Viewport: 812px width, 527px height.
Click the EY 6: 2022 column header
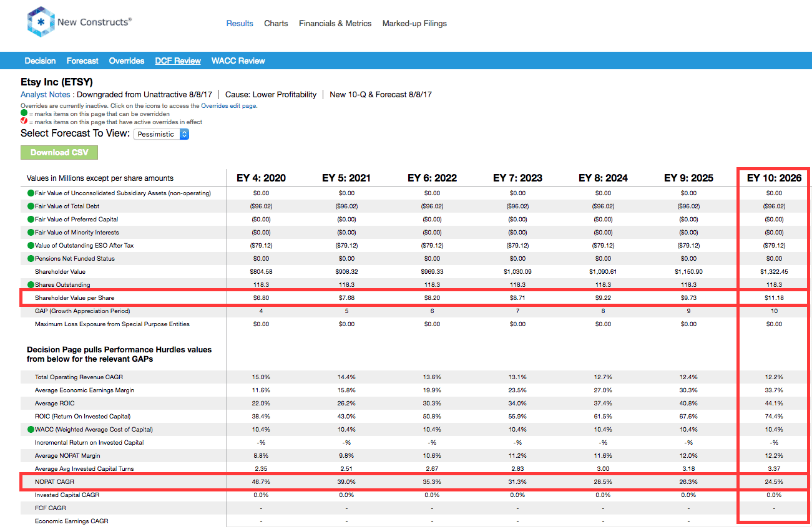[432, 178]
